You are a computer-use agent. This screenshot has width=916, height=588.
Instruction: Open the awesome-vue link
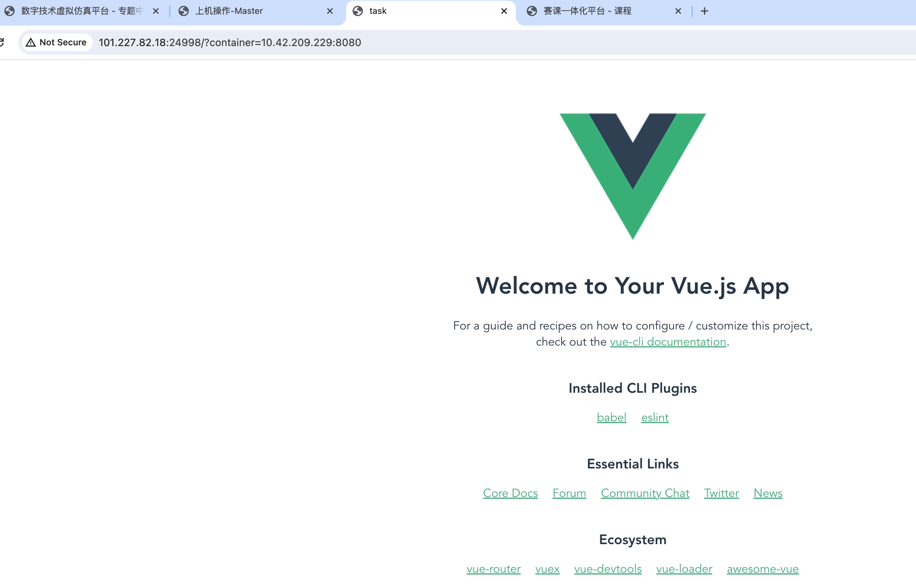pos(762,569)
